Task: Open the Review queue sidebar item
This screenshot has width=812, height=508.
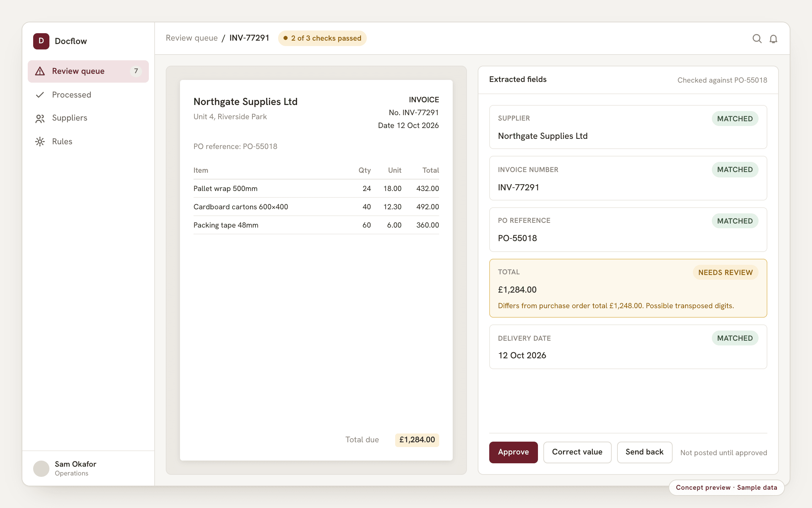Action: (x=88, y=71)
